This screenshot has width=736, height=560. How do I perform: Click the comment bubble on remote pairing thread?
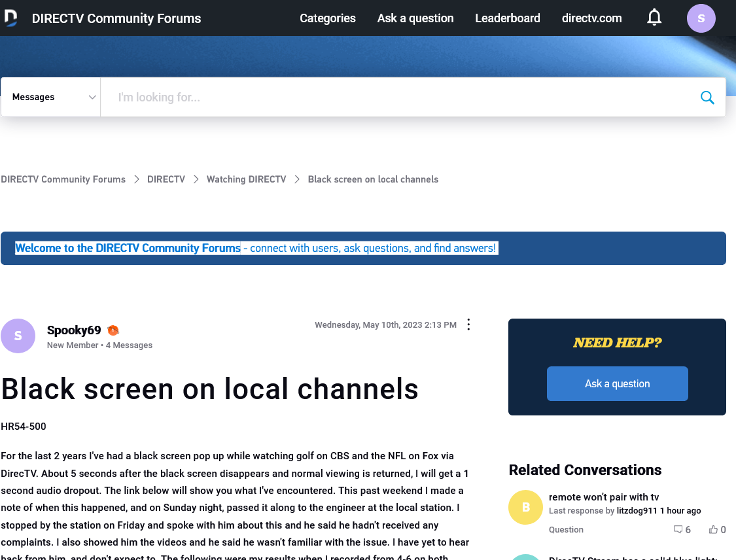click(678, 529)
